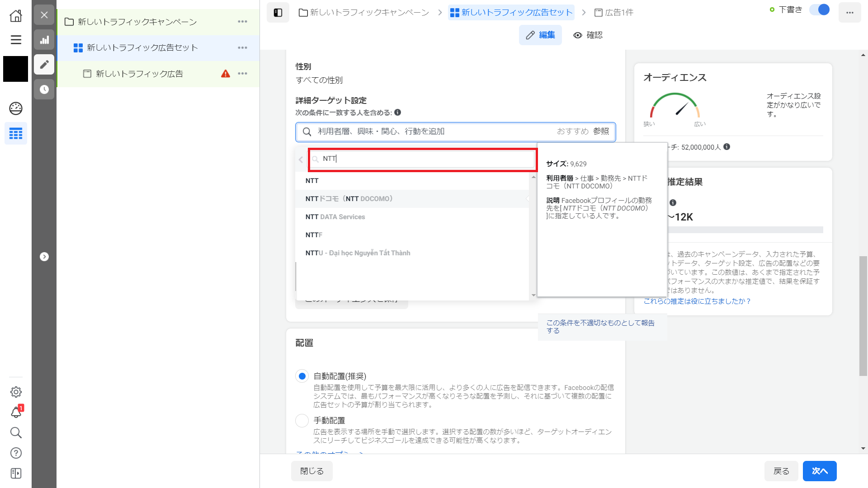Go back using the dropdown left chevron
Image resolution: width=868 pixels, height=488 pixels.
(301, 160)
